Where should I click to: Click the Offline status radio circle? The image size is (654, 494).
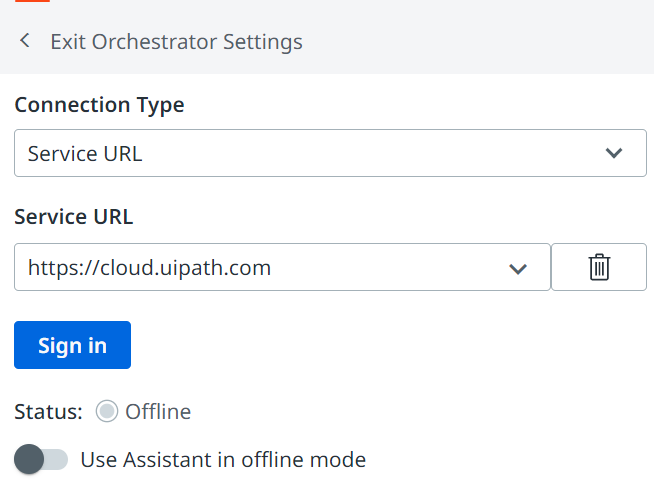pos(107,411)
